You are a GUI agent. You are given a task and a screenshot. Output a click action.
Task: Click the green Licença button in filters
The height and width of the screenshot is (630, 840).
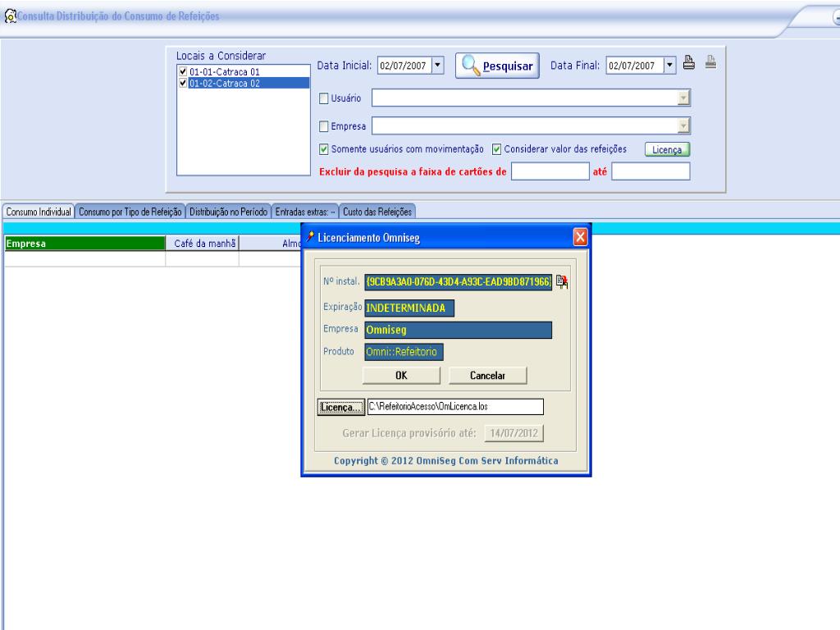tap(667, 149)
